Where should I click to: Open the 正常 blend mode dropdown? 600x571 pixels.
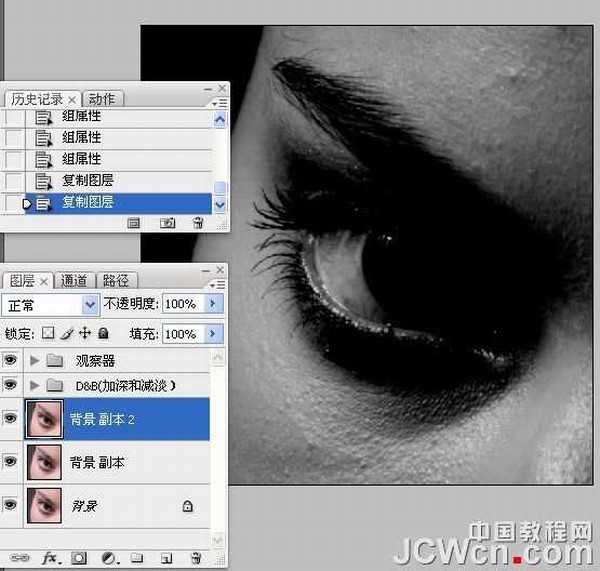(x=90, y=304)
